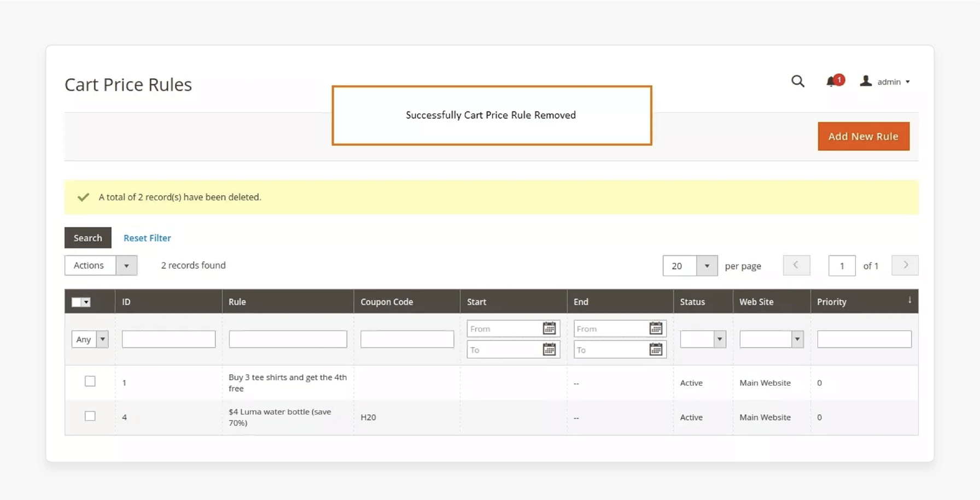Open notifications bell icon
This screenshot has height=500, width=980.
pyautogui.click(x=834, y=81)
